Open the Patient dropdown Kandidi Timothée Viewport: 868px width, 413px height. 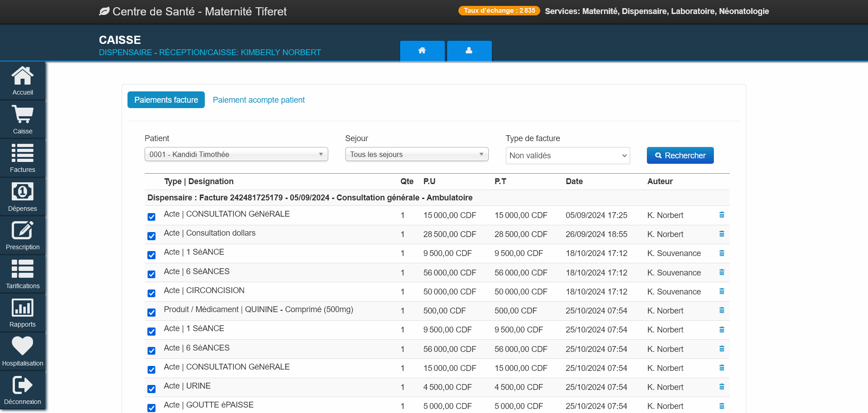click(x=236, y=154)
